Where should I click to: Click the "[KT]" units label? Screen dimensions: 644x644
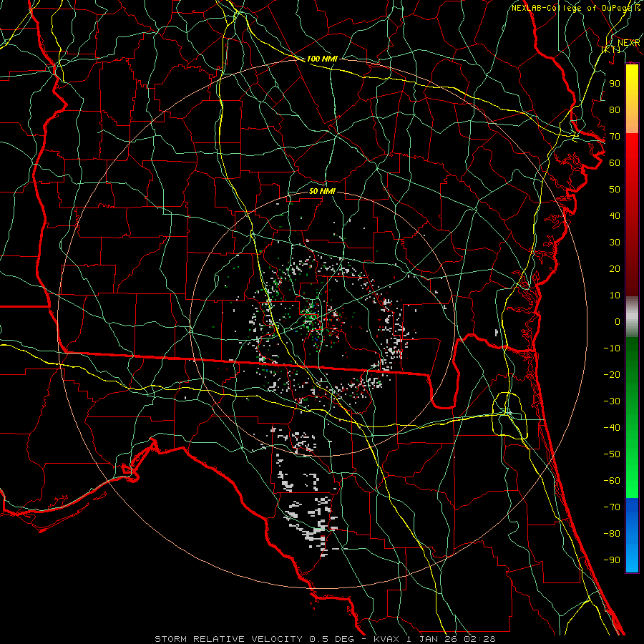(611, 49)
